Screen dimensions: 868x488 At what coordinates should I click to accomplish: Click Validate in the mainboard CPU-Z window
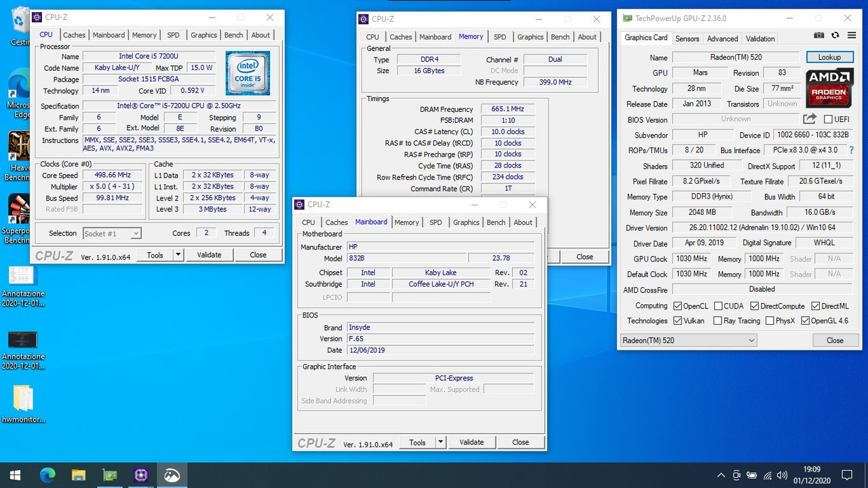(471, 442)
